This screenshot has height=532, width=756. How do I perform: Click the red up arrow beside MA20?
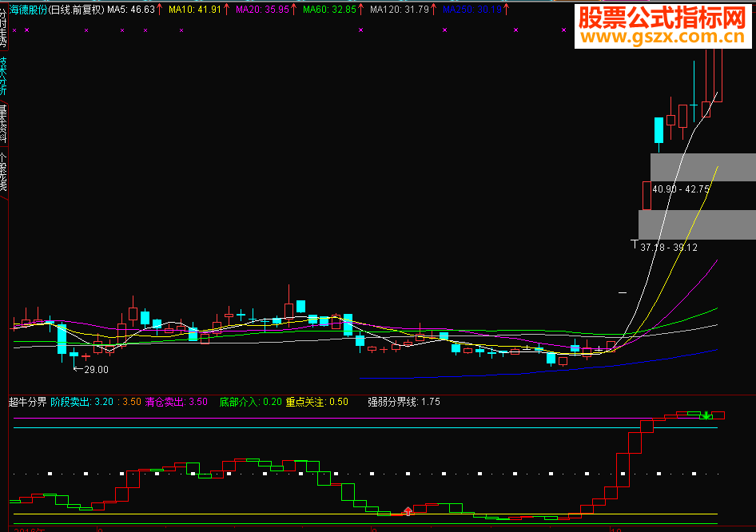(x=293, y=9)
